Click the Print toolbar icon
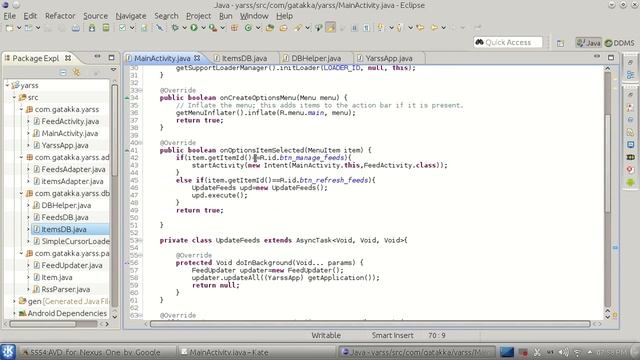 click(x=76, y=28)
